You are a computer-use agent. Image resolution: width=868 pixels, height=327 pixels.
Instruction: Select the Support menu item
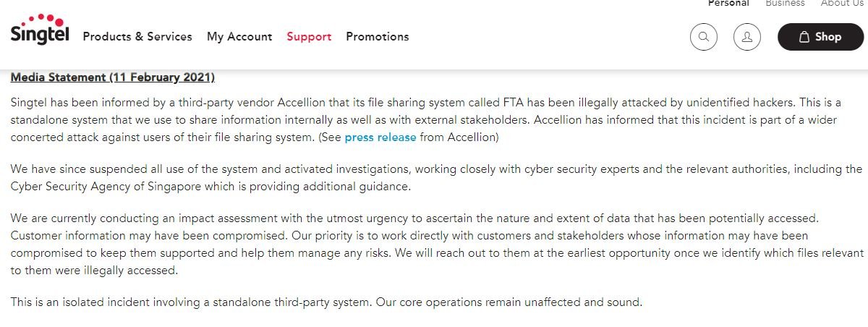click(309, 37)
